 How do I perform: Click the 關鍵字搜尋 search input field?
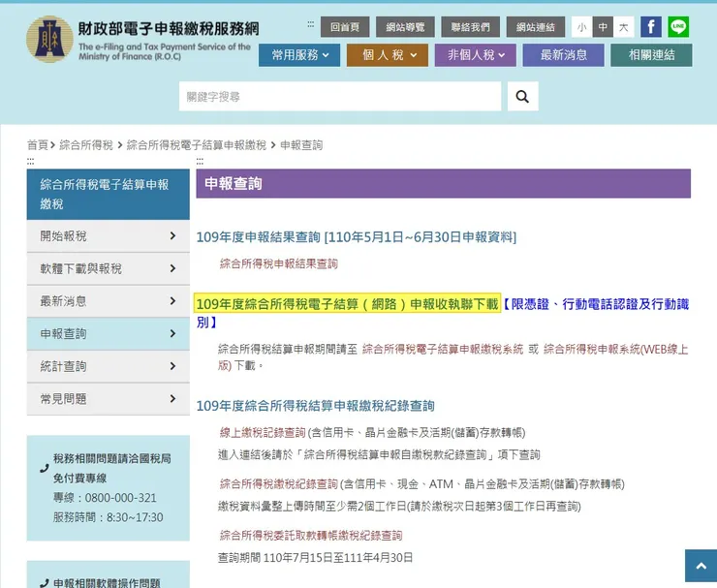click(340, 97)
